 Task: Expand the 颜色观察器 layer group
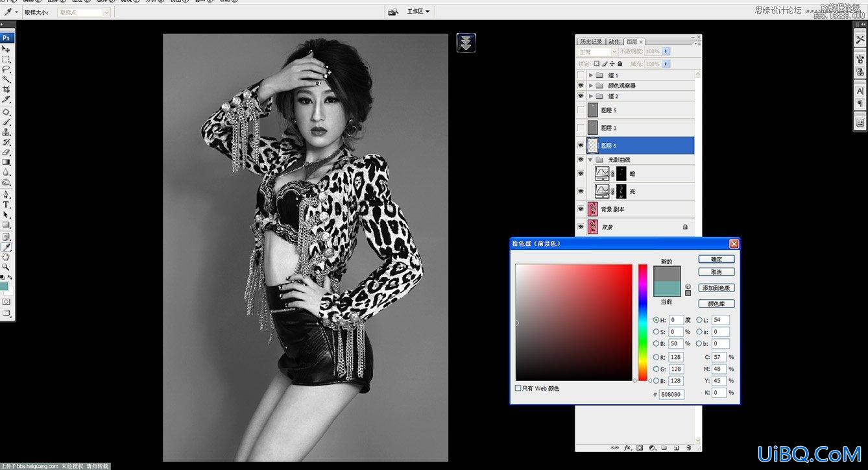click(590, 86)
